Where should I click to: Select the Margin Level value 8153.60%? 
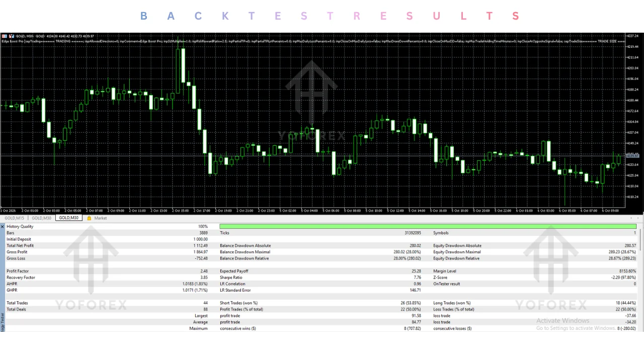point(628,271)
